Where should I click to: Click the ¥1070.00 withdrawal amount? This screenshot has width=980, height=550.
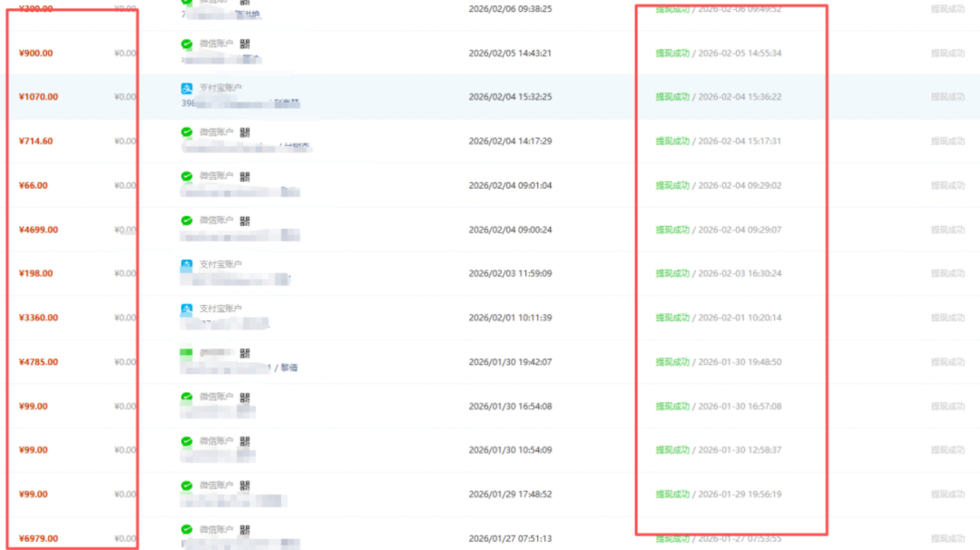coord(38,97)
